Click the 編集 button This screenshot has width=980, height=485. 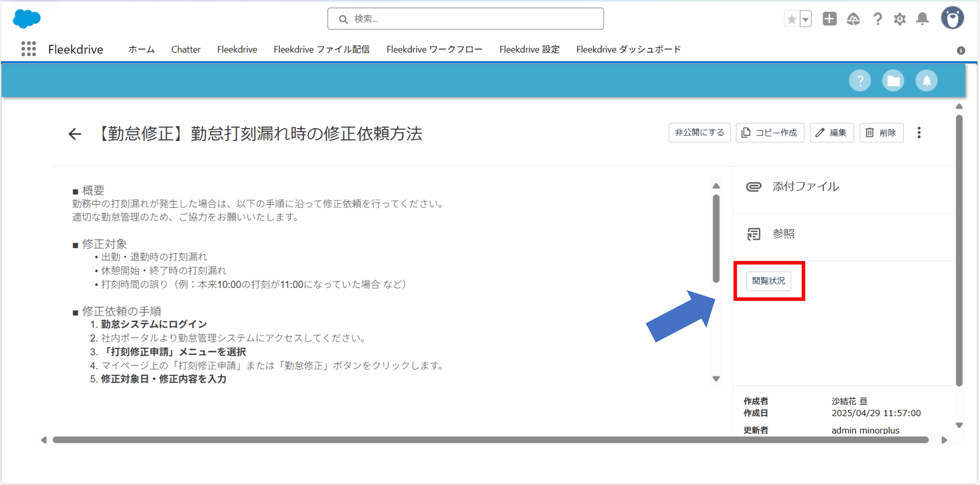[832, 133]
